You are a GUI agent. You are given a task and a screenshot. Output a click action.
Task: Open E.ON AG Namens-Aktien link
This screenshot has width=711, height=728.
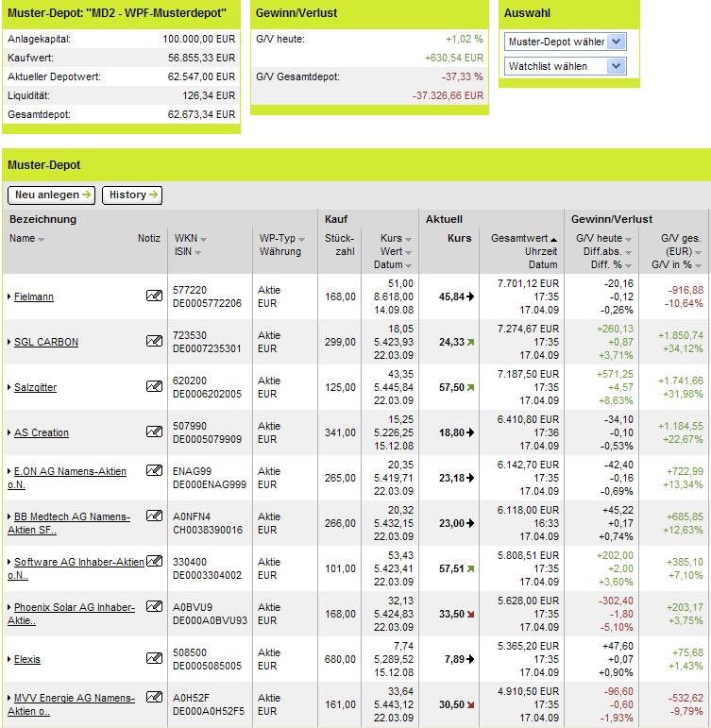[70, 471]
